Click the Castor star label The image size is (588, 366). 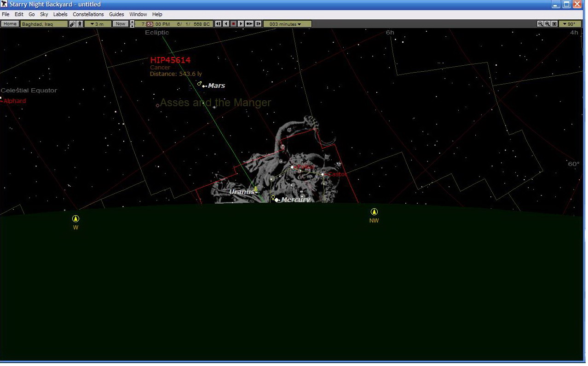pyautogui.click(x=337, y=174)
